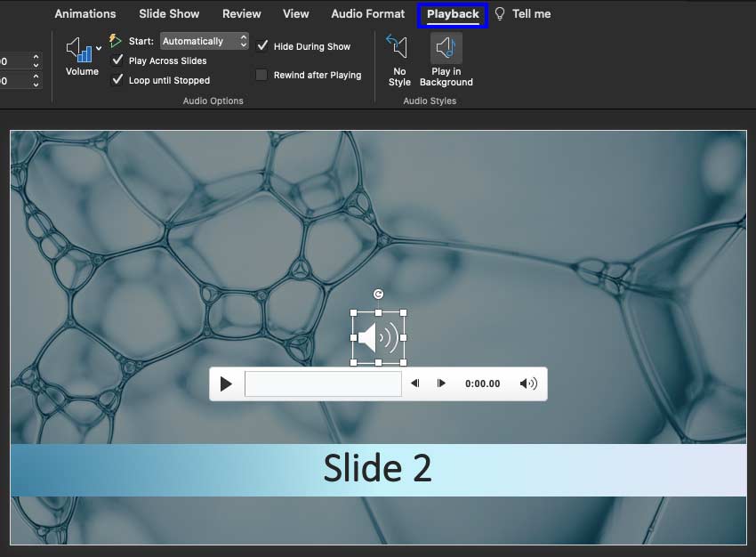
Task: Click the skip-forward icon on the media bar
Action: pyautogui.click(x=442, y=383)
